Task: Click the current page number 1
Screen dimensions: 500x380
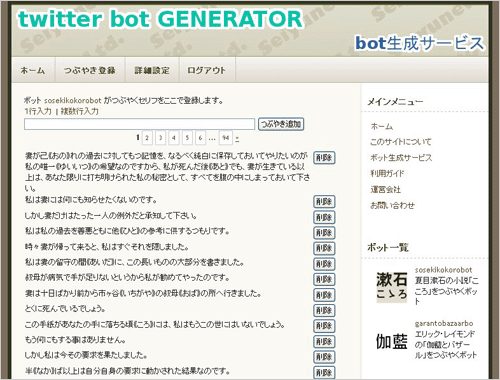Action: [138, 137]
